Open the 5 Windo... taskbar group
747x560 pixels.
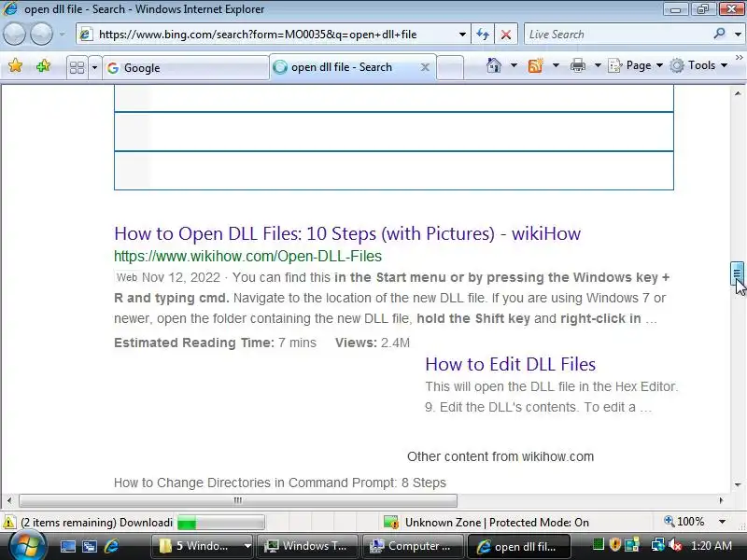(202, 546)
